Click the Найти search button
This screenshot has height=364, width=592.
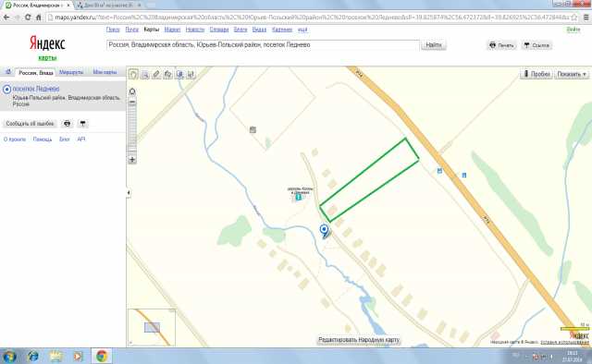(434, 45)
